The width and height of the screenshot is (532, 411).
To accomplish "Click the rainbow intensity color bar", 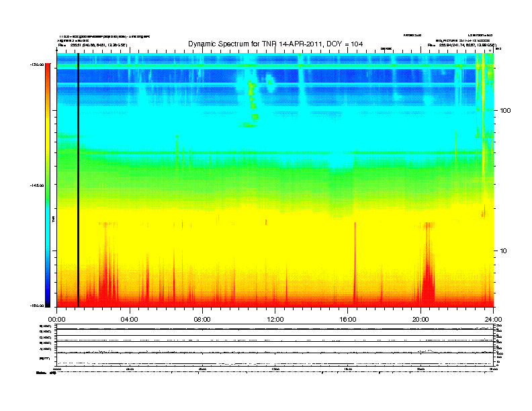I will [48, 185].
